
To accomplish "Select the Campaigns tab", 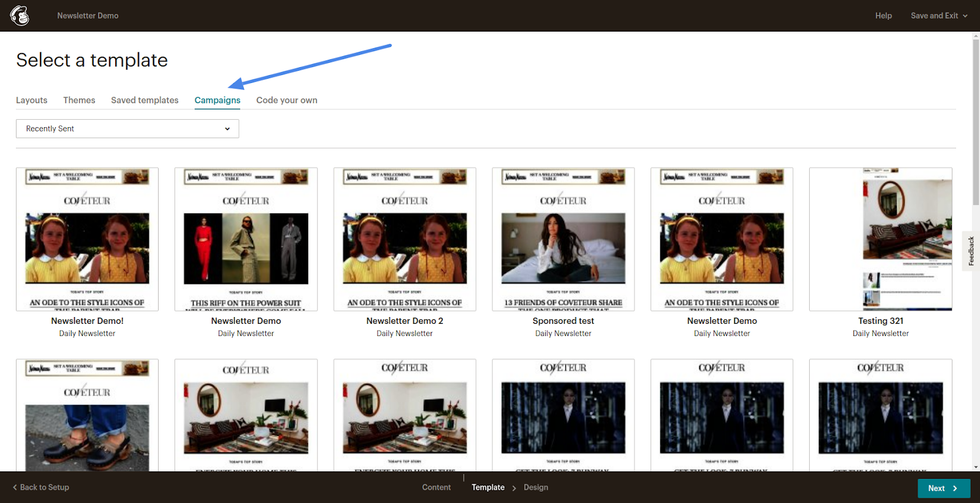I will coord(217,100).
